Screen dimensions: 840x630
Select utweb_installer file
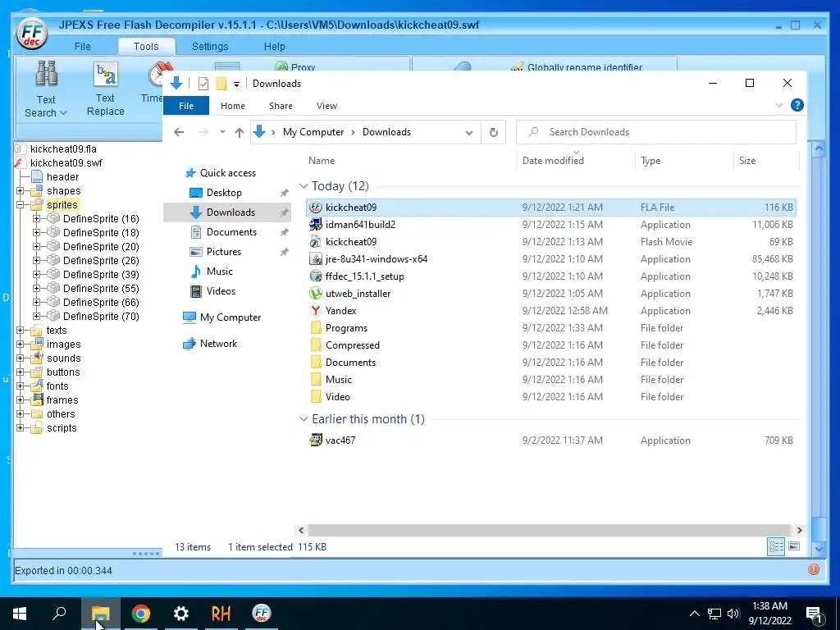point(550,294)
